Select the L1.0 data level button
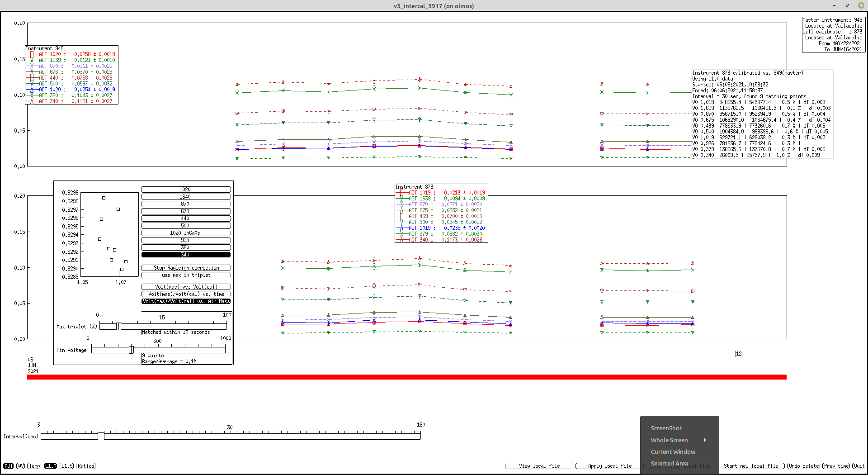 point(51,466)
